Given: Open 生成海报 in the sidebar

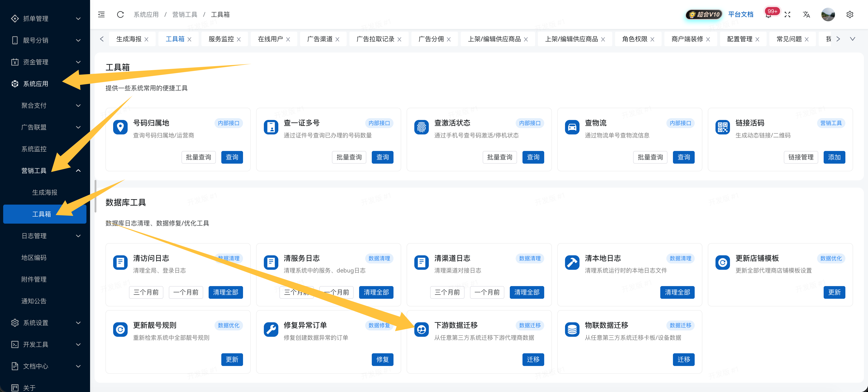Looking at the screenshot, I should pos(45,192).
